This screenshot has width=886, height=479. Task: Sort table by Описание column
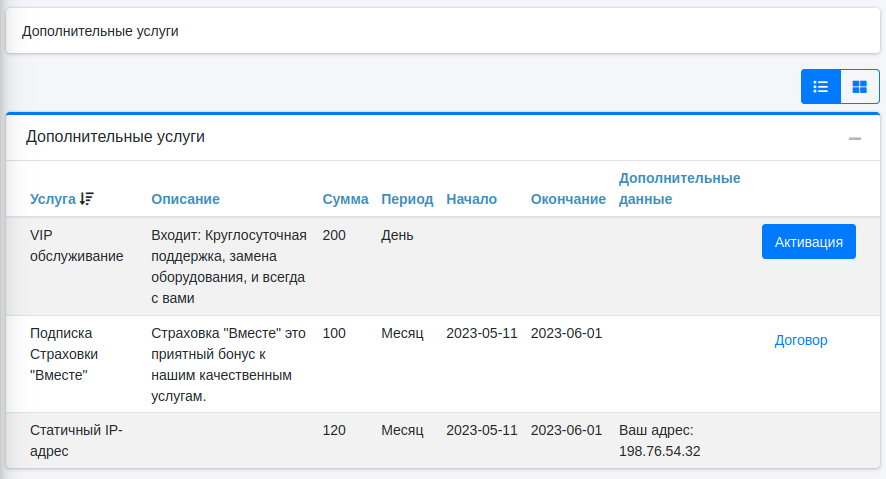pos(185,199)
